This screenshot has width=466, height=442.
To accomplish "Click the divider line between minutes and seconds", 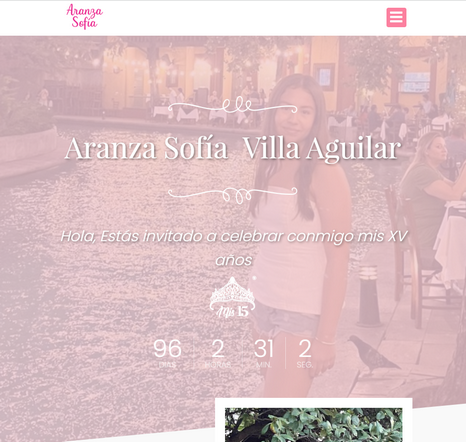I will [286, 353].
